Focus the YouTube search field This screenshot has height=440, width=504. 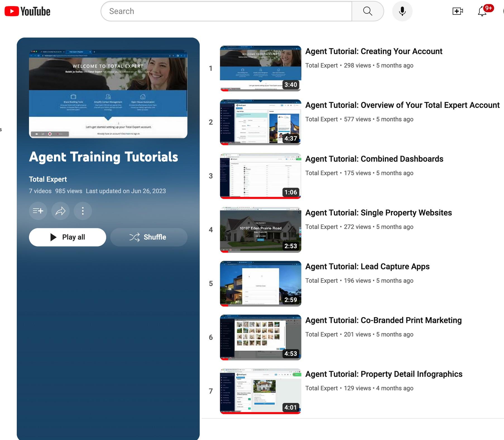[x=226, y=11]
